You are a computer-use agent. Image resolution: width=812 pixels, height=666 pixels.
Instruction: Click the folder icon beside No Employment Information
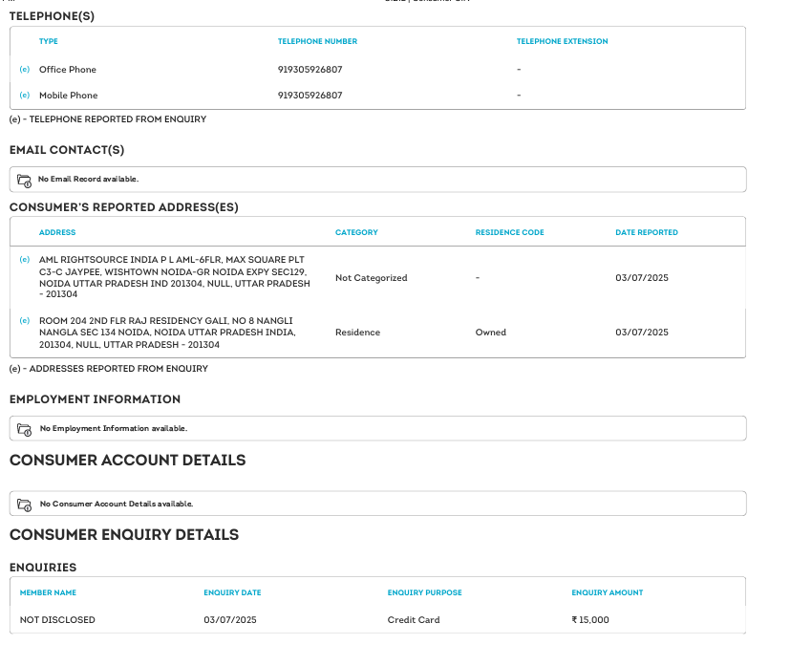[25, 429]
